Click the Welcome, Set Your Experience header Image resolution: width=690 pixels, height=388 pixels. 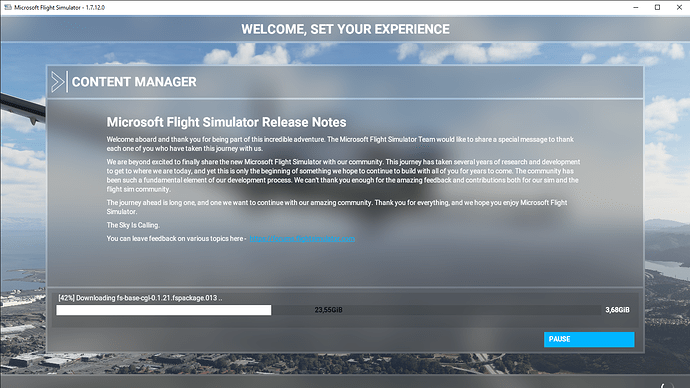(345, 29)
